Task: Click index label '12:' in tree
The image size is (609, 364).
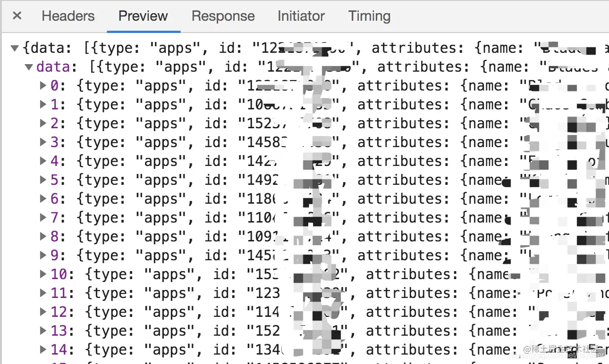Action: pos(63,312)
